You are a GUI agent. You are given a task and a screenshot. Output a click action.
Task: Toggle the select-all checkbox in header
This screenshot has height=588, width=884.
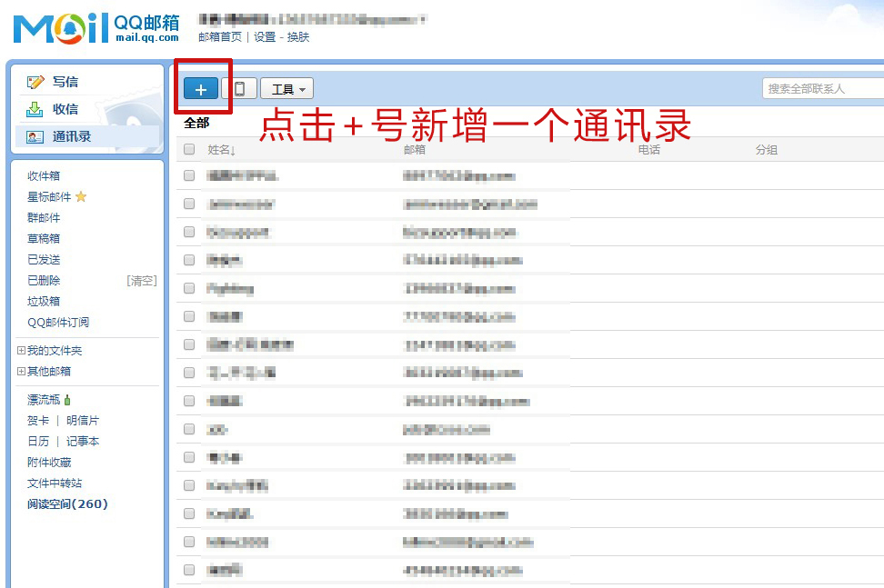(x=189, y=150)
